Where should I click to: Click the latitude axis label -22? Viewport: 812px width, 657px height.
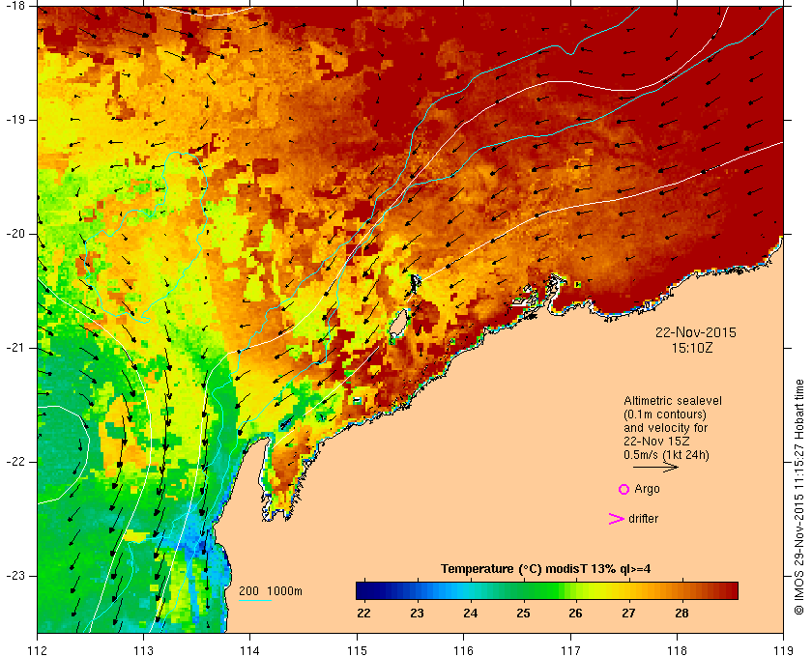click(x=14, y=462)
